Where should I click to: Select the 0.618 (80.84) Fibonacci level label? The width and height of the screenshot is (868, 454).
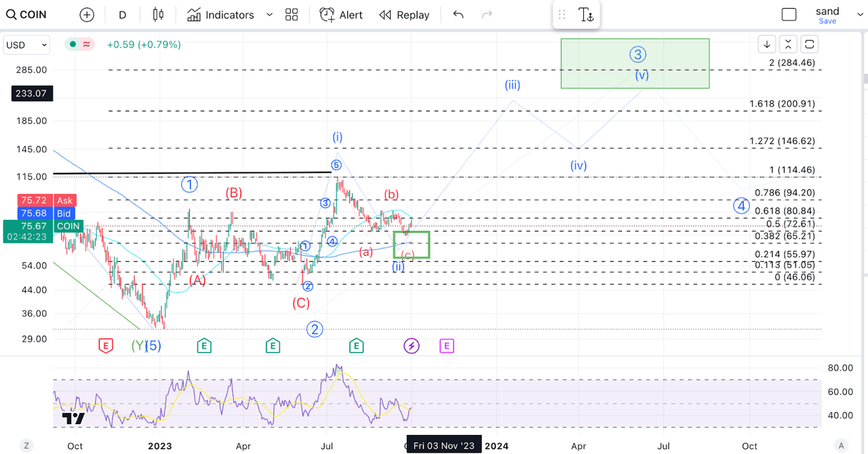point(785,211)
